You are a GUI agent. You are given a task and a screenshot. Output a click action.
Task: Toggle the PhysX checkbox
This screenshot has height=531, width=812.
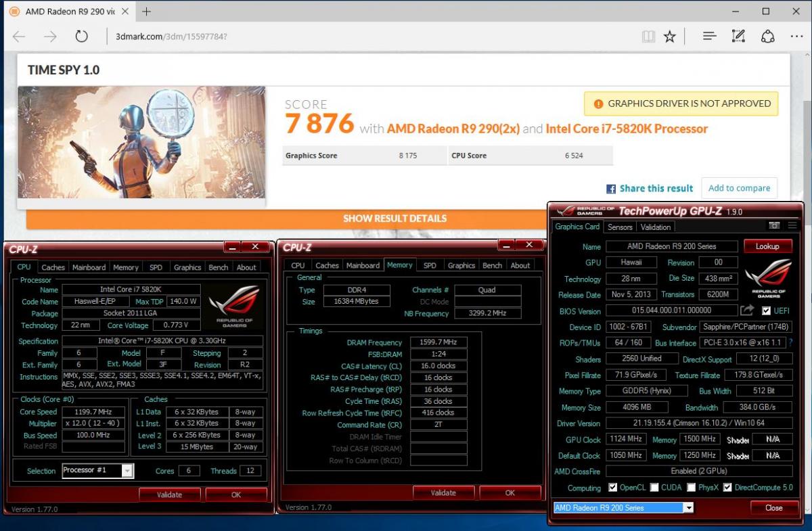[x=691, y=488]
